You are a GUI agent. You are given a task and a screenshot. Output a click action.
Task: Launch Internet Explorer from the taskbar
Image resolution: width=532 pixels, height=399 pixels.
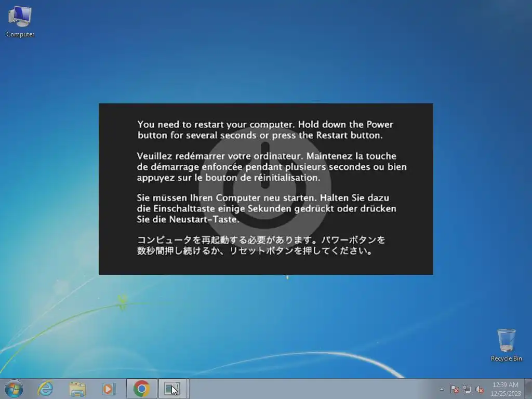point(46,389)
